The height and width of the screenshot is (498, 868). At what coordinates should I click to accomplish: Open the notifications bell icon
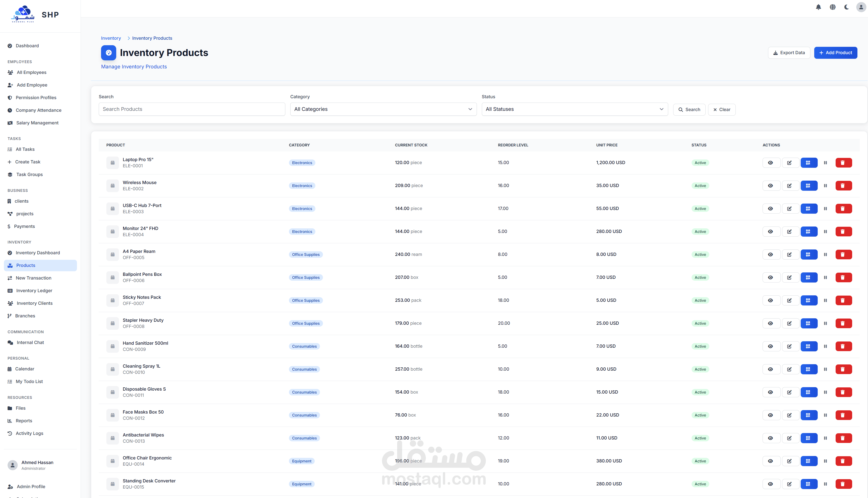[x=818, y=7]
